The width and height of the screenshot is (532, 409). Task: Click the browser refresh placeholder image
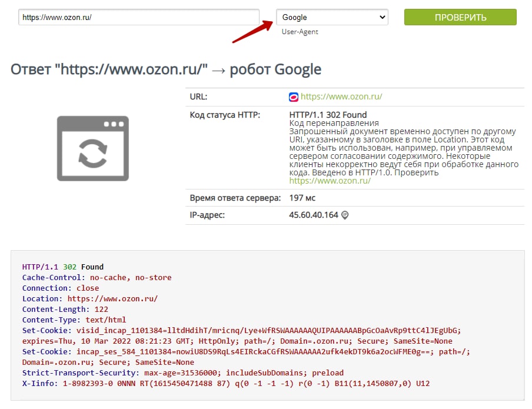[93, 148]
